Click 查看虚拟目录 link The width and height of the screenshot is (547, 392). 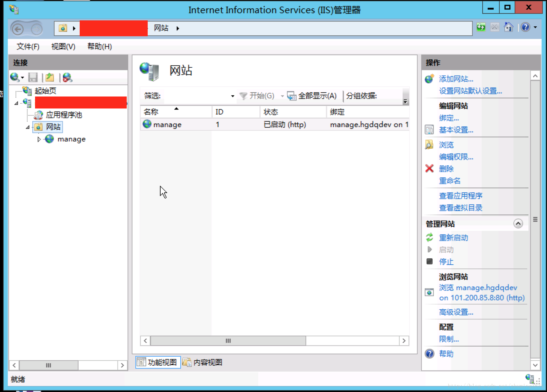click(x=461, y=208)
